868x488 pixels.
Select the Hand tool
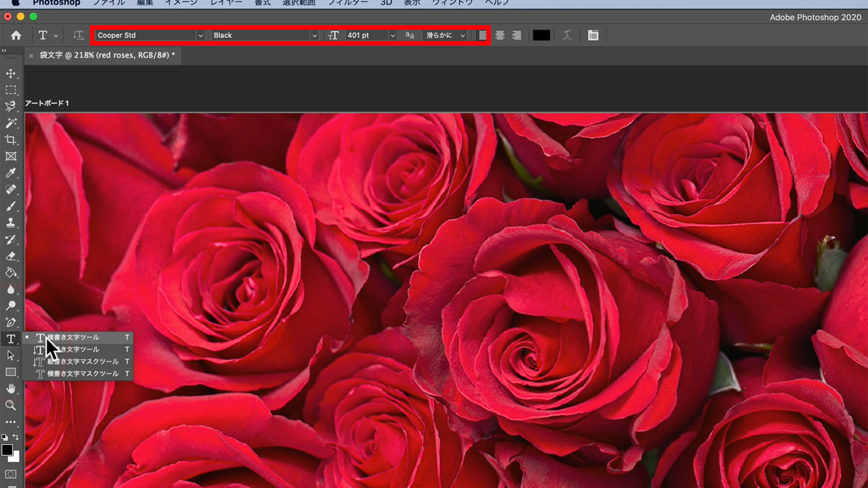coord(11,389)
